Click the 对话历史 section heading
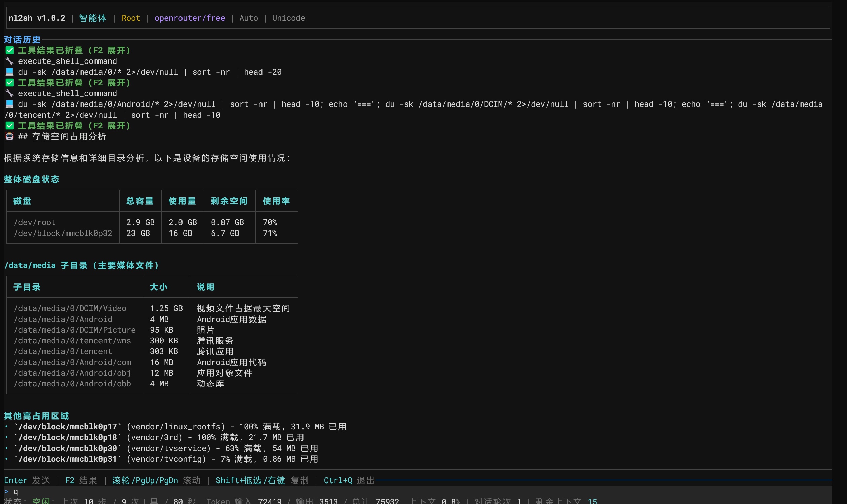This screenshot has height=504, width=847. coord(22,39)
